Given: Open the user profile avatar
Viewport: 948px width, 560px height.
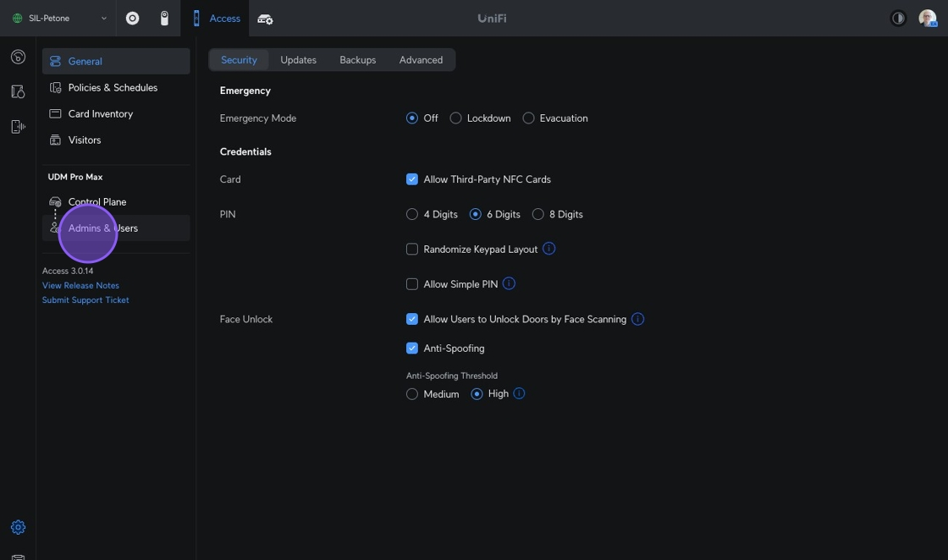Looking at the screenshot, I should [x=927, y=19].
